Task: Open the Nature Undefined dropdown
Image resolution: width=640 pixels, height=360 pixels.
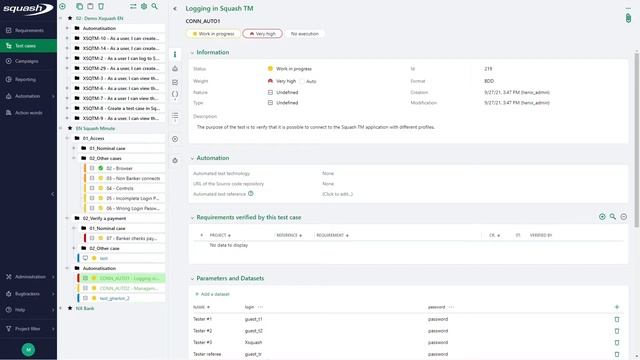Action: (x=283, y=92)
